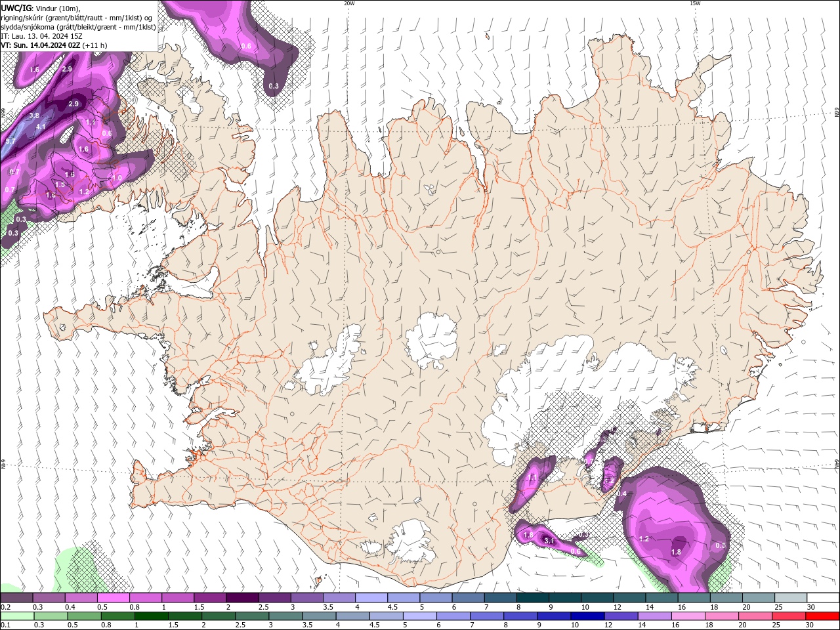Viewport: 840px width, 630px height.
Task: Click the 0.1 label in the bottom legend row
Action: [x=5, y=625]
